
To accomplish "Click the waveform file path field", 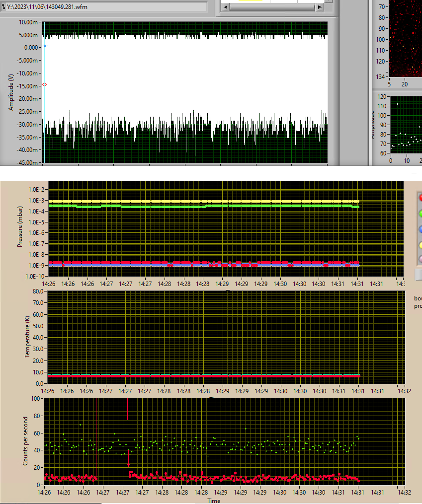I will pos(104,6).
